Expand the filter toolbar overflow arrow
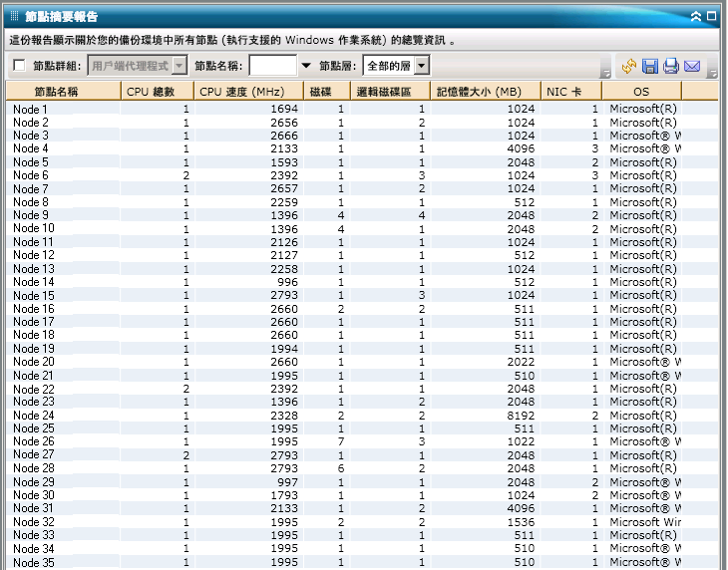Viewport: 728px width, 570px height. (x=605, y=74)
